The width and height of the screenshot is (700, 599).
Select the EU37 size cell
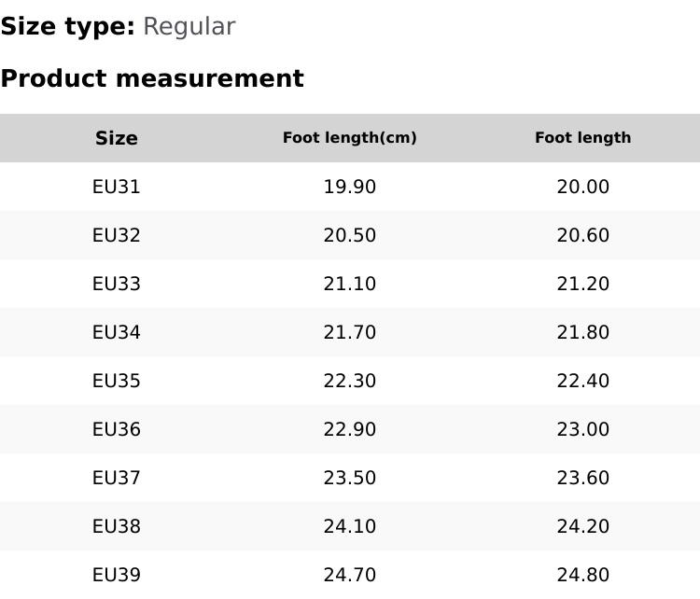click(x=117, y=478)
